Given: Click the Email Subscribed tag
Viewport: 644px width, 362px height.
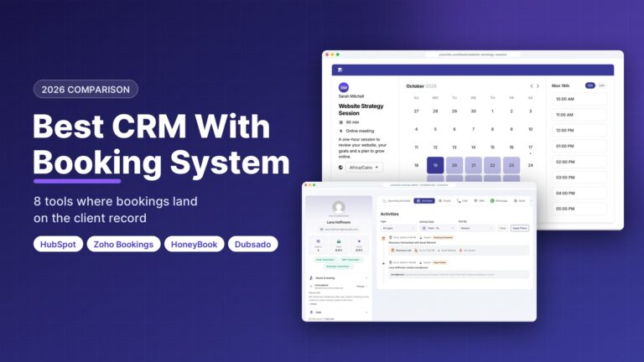Looking at the screenshot, I should pos(325,260).
